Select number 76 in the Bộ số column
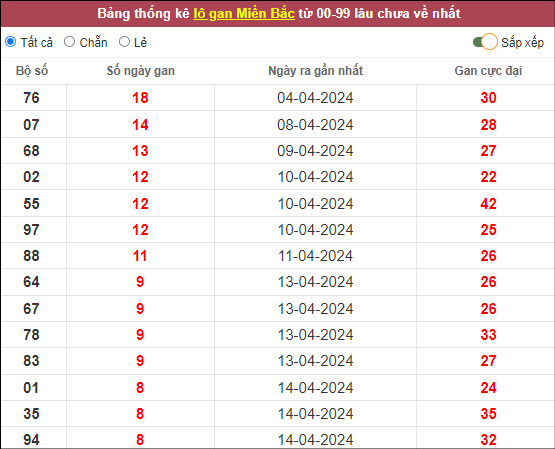555x449 pixels. tap(31, 98)
